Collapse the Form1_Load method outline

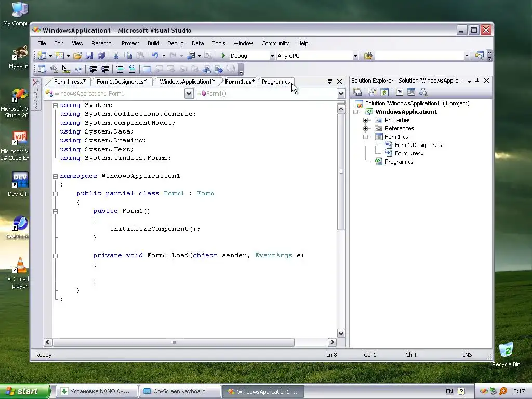pyautogui.click(x=55, y=256)
